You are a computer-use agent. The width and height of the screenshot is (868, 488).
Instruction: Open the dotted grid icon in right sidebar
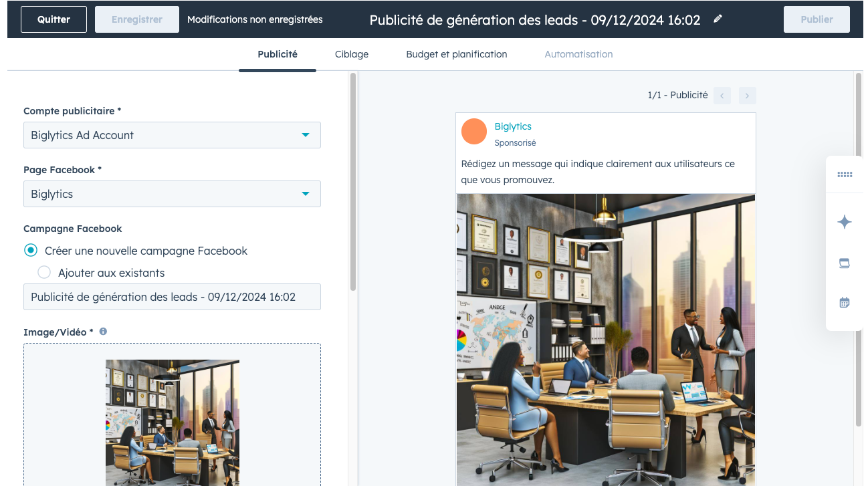(845, 174)
